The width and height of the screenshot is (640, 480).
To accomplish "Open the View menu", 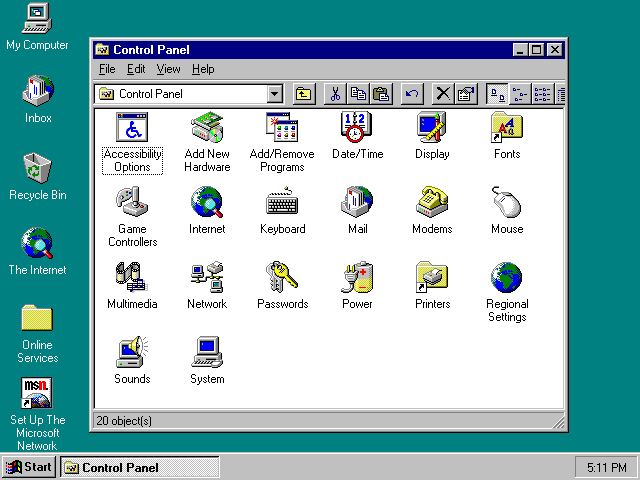I will 168,69.
